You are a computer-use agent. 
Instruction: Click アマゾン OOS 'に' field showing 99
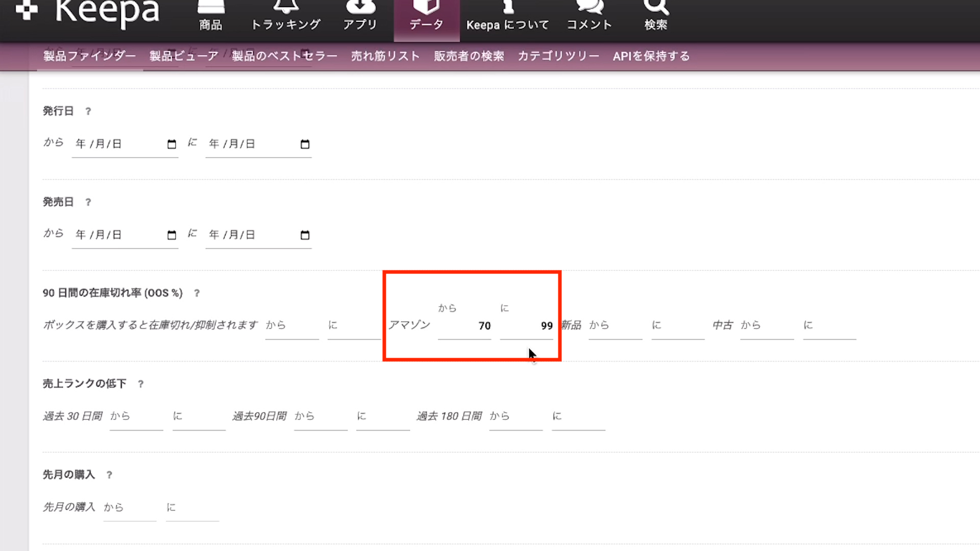point(527,326)
